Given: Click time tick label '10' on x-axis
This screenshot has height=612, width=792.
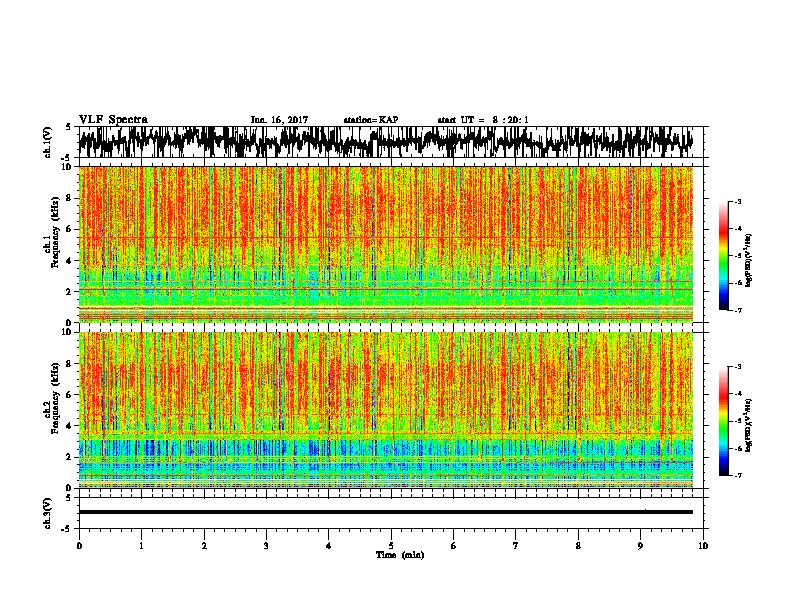Looking at the screenshot, I should 703,546.
